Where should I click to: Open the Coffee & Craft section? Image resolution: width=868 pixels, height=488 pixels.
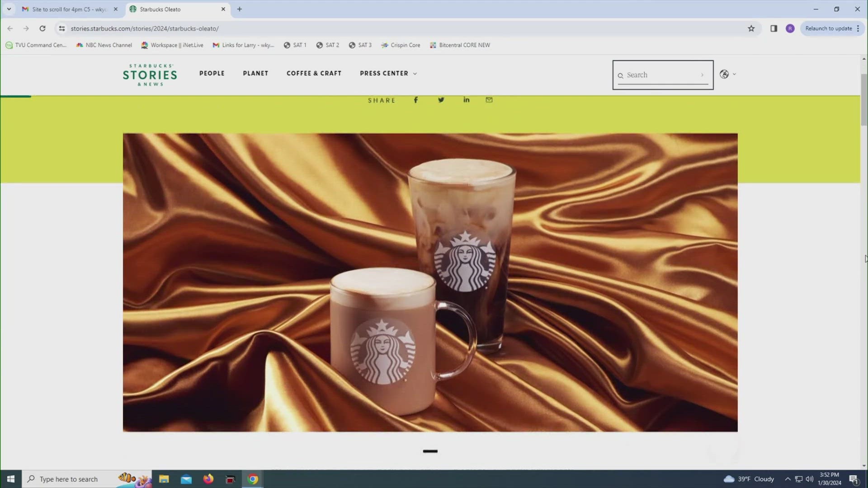point(314,73)
